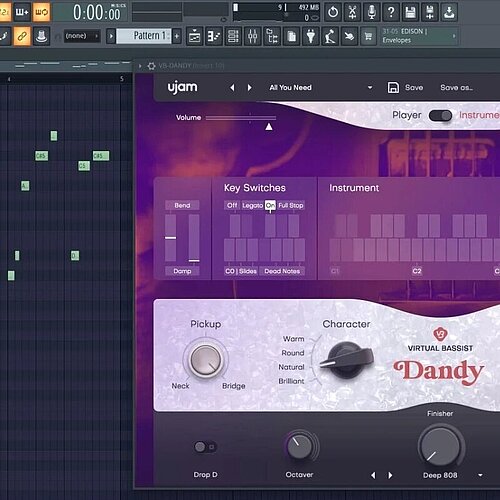Open the (none) selector dropdown
Screen dimensions: 500x500
[x=82, y=36]
